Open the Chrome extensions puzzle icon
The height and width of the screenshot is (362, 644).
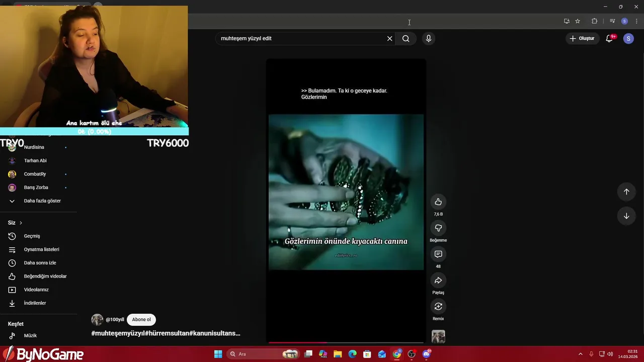point(594,21)
